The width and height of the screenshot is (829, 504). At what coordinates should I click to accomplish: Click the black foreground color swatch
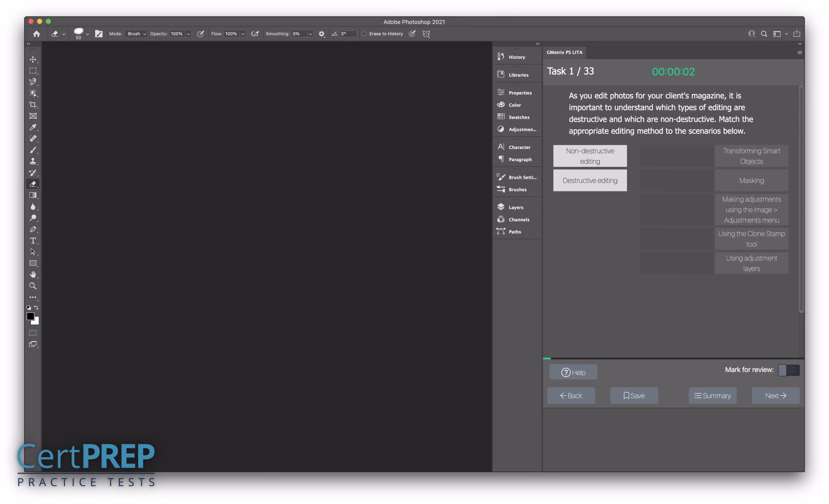coord(30,316)
